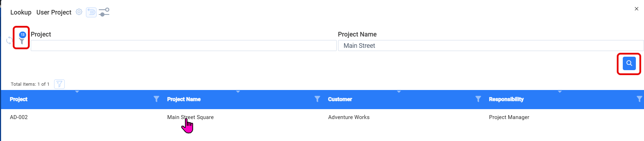Select the AD-002 project row

[322, 117]
